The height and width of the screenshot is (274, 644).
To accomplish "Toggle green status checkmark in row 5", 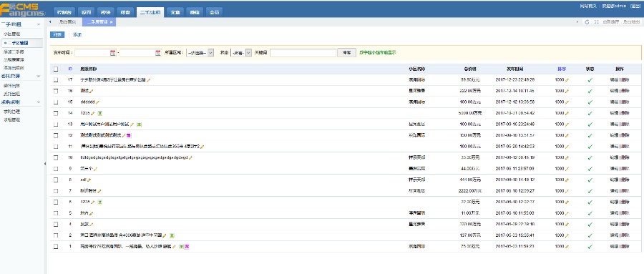I will (590, 213).
